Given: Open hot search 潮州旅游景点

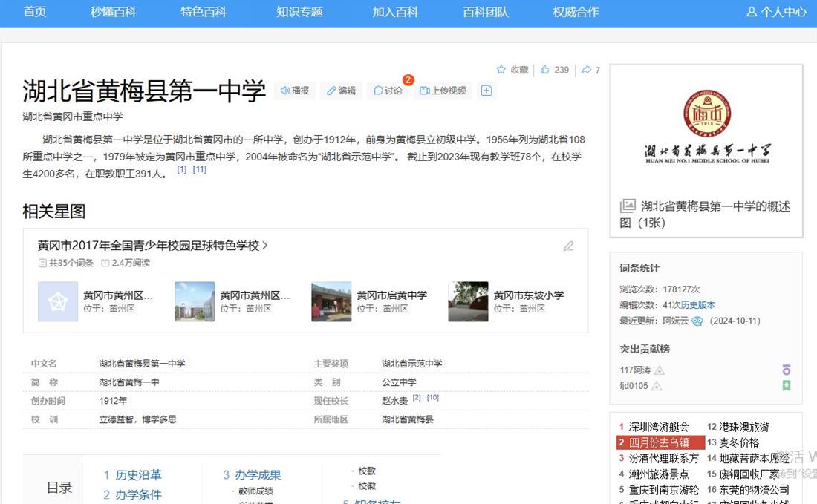Looking at the screenshot, I should 659,474.
